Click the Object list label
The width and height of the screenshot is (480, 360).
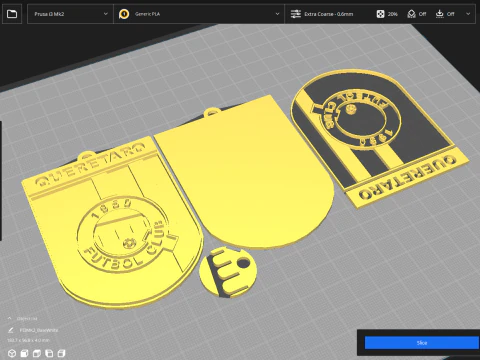click(x=27, y=319)
